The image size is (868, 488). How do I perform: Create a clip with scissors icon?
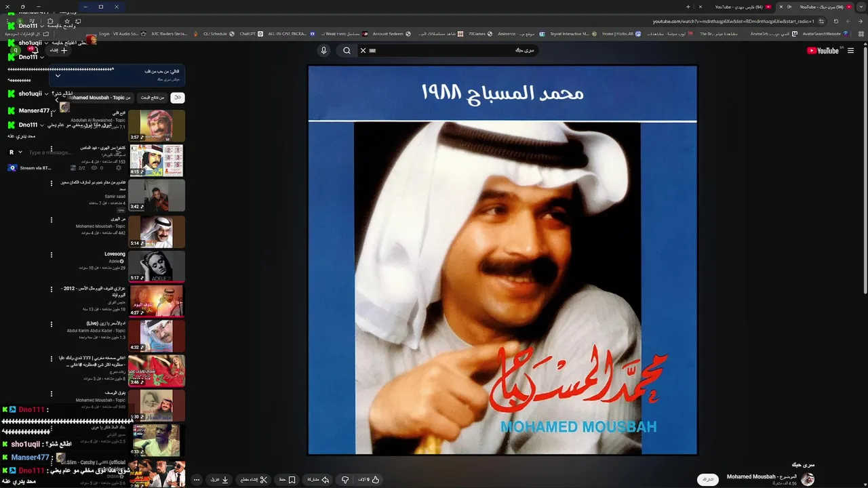pos(254,479)
